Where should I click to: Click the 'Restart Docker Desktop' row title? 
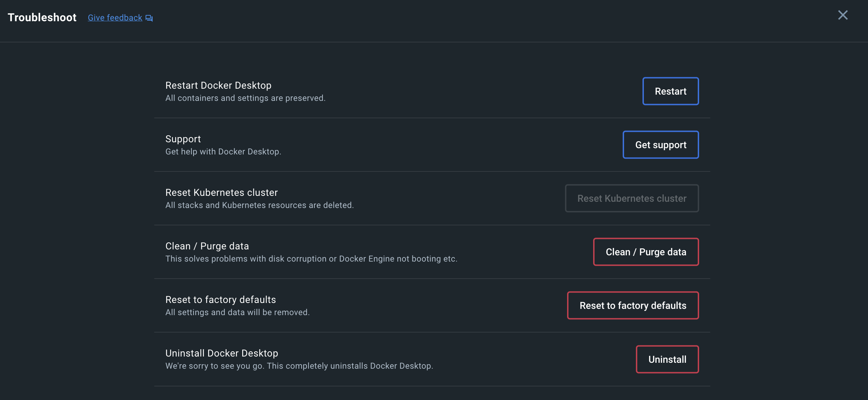218,85
